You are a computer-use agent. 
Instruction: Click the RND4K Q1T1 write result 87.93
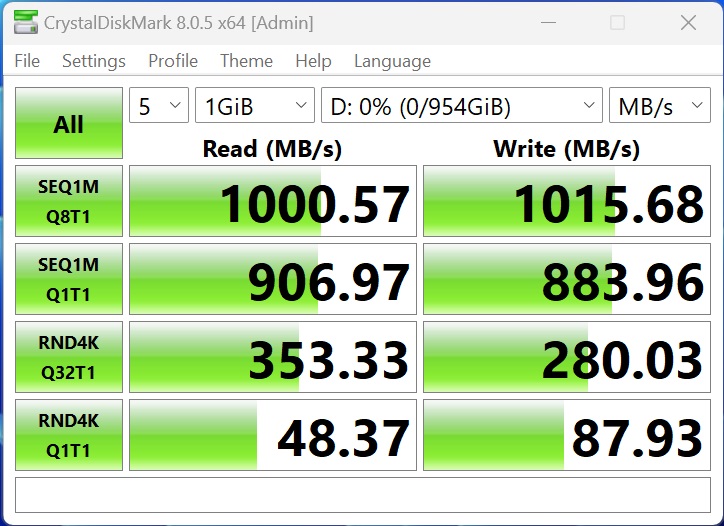(566, 436)
